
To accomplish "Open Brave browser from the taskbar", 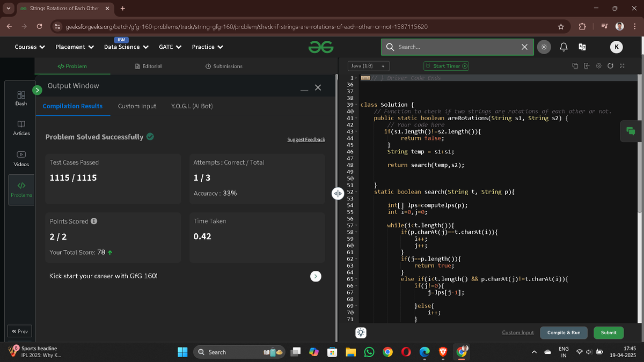I will click(x=443, y=352).
